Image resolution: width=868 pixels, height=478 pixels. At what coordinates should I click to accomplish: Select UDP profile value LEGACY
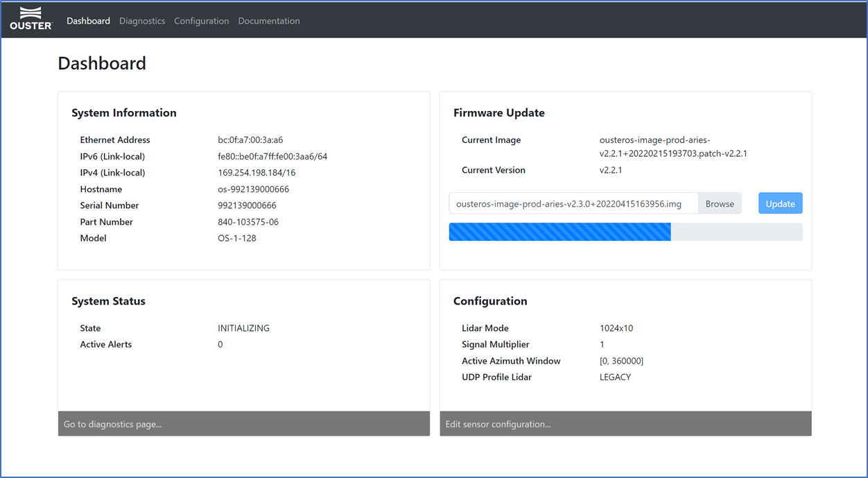pos(616,377)
